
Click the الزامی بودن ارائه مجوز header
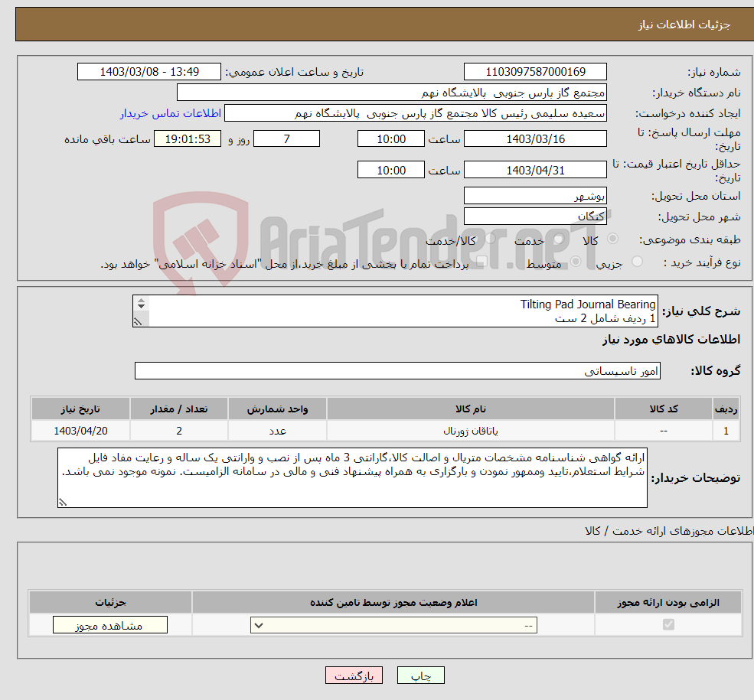(668, 603)
